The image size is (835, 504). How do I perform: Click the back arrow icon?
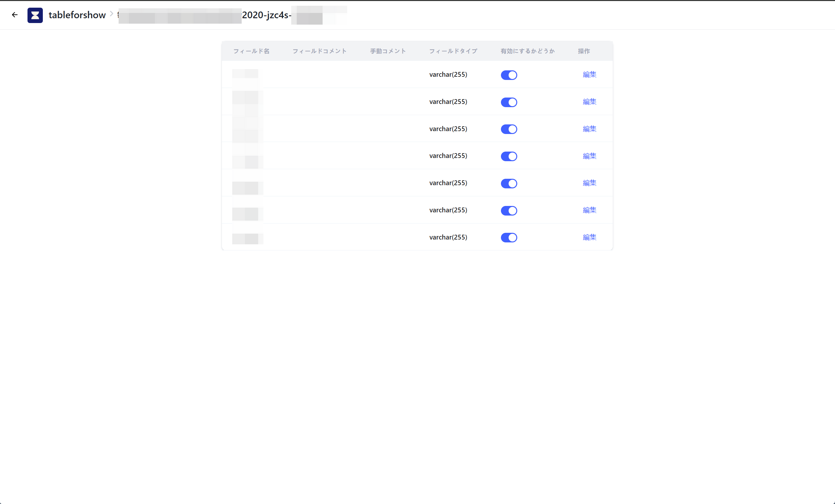pos(15,15)
